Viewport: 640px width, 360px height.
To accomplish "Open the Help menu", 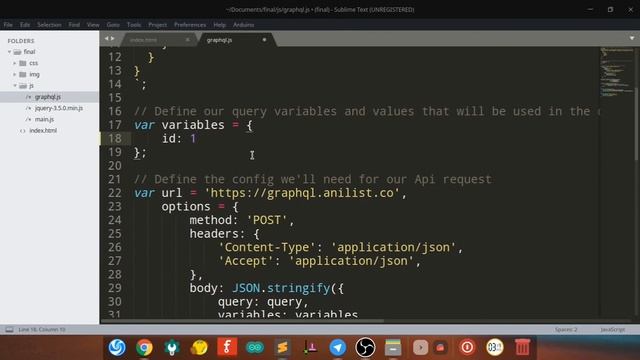I will (220, 25).
